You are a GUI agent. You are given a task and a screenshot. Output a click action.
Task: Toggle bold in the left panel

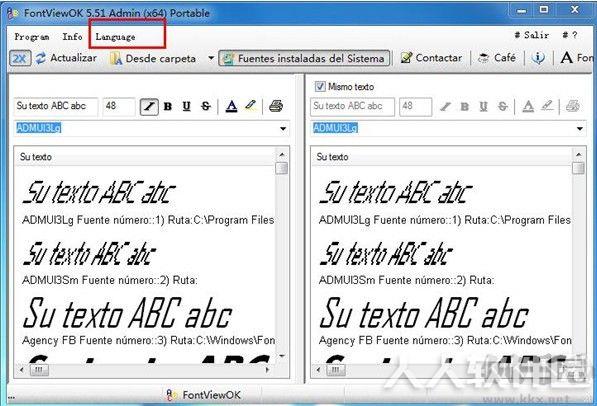point(168,107)
